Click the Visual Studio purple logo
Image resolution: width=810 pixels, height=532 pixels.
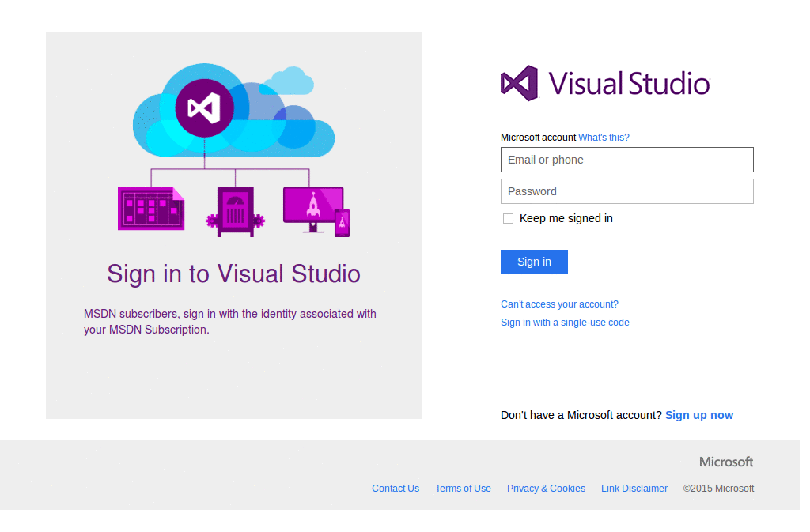coord(518,82)
